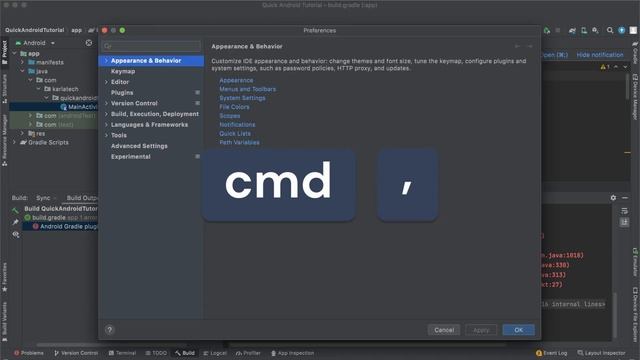Open the Gradle tool window tab

coord(635,52)
